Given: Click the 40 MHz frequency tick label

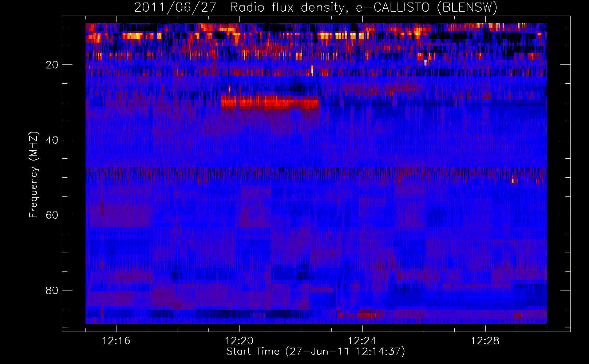Looking at the screenshot, I should (52, 140).
